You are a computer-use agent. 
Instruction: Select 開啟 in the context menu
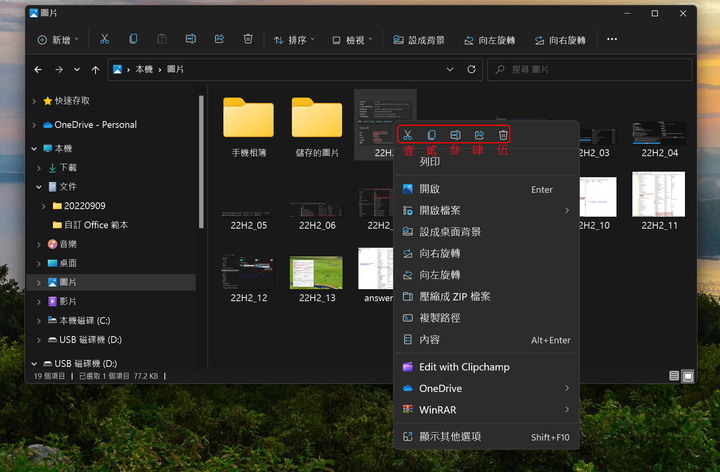pyautogui.click(x=487, y=189)
